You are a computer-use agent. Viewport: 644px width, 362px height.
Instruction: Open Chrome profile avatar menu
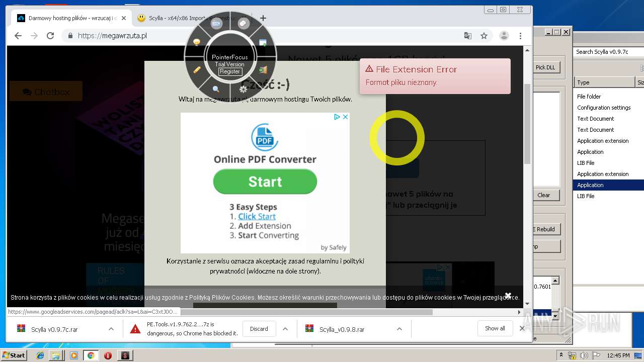click(x=504, y=36)
